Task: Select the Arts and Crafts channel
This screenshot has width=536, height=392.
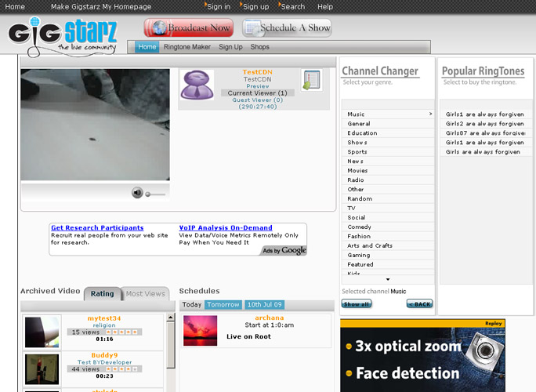Action: click(x=388, y=245)
